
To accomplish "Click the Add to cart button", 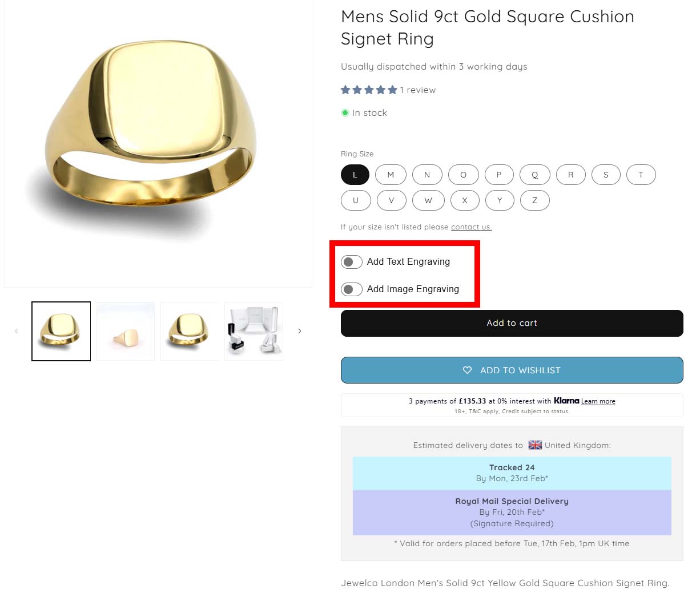I will [x=512, y=323].
